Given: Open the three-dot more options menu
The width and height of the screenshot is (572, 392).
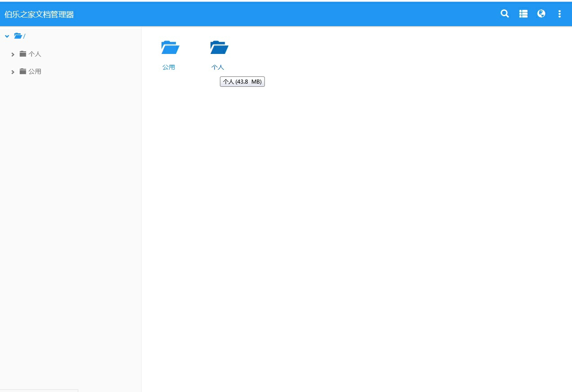Looking at the screenshot, I should [559, 14].
